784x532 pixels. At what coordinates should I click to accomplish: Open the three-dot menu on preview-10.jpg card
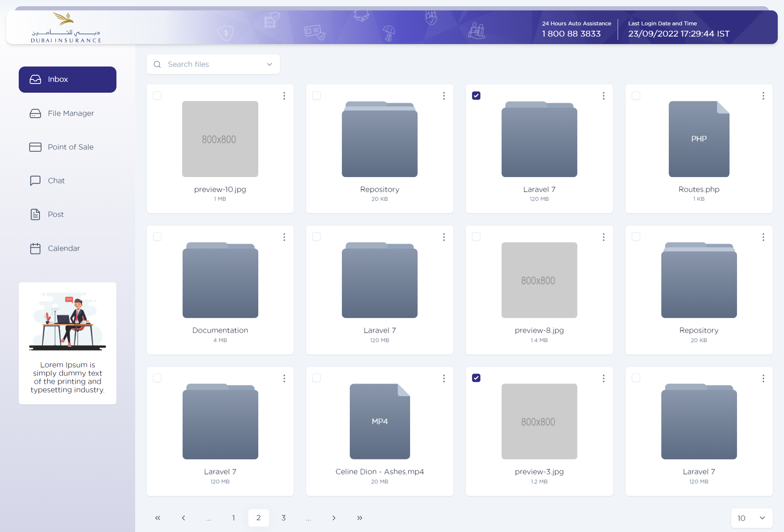click(284, 96)
